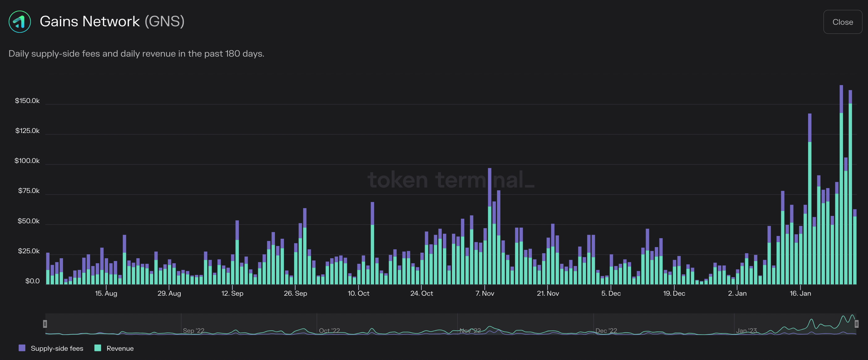Grab the left range navigator handle
Screen dimensions: 868x360
pyautogui.click(x=45, y=324)
